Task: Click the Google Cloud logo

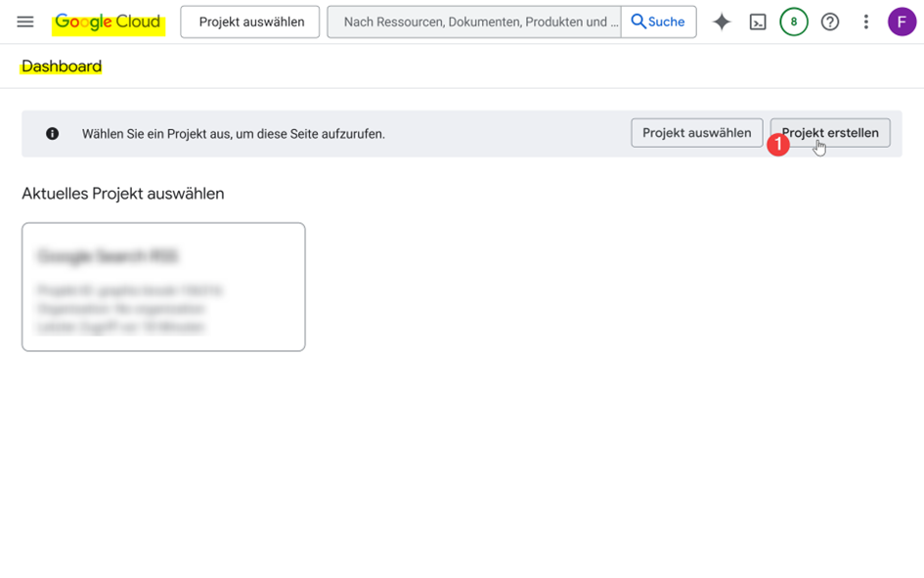Action: (x=108, y=22)
